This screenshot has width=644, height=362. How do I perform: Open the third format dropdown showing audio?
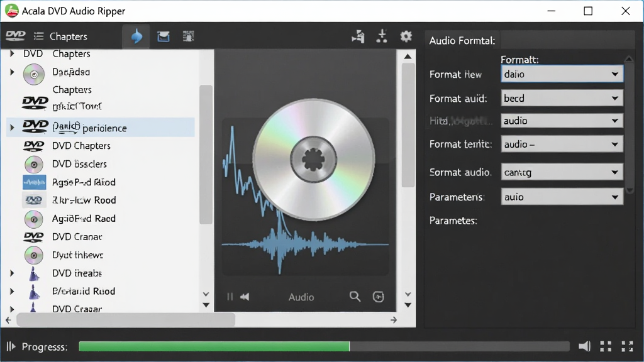562,121
